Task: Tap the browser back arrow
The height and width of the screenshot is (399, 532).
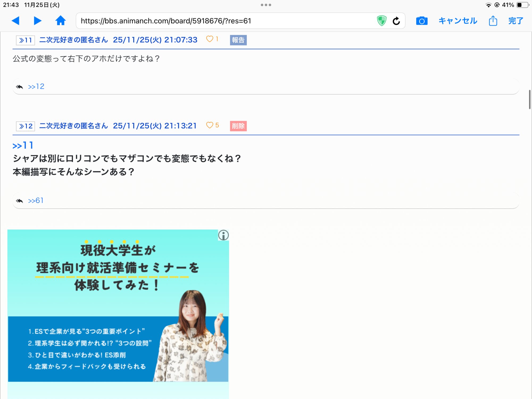Action: [x=16, y=21]
